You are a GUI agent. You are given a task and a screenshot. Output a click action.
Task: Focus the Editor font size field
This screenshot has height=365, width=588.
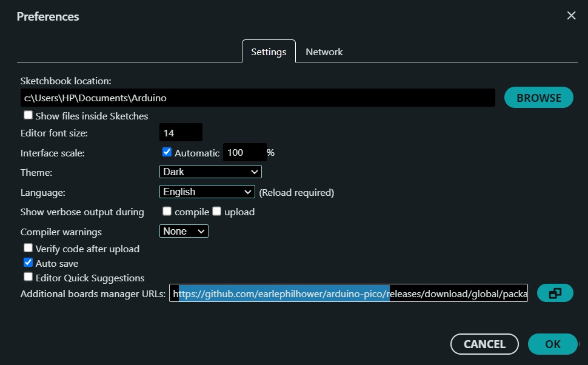(181, 133)
